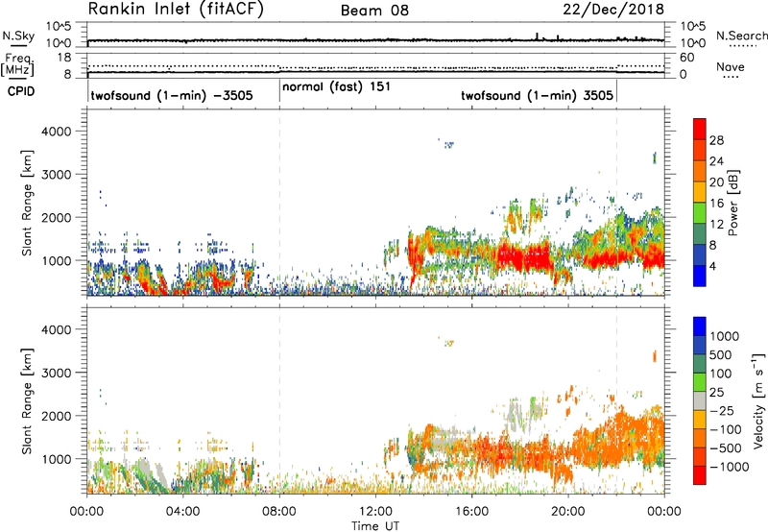Click the 'Freq. [MHz]' label

[17, 64]
